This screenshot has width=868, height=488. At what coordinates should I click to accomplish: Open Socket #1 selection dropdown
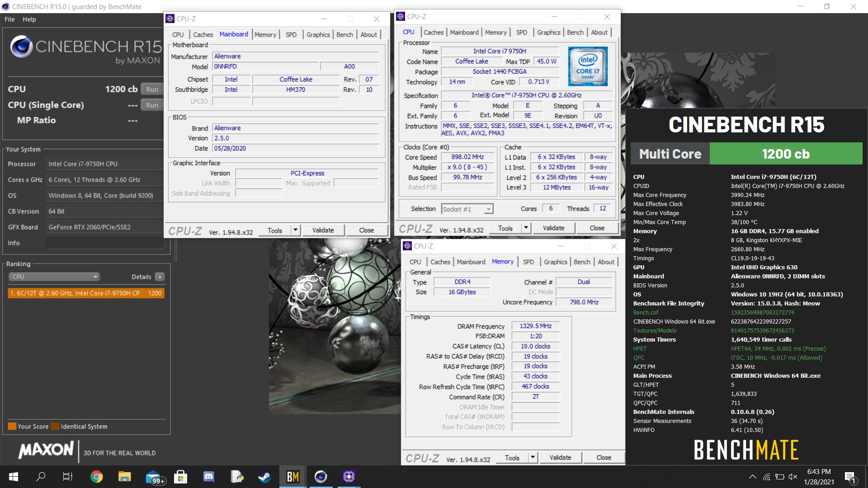tap(467, 209)
